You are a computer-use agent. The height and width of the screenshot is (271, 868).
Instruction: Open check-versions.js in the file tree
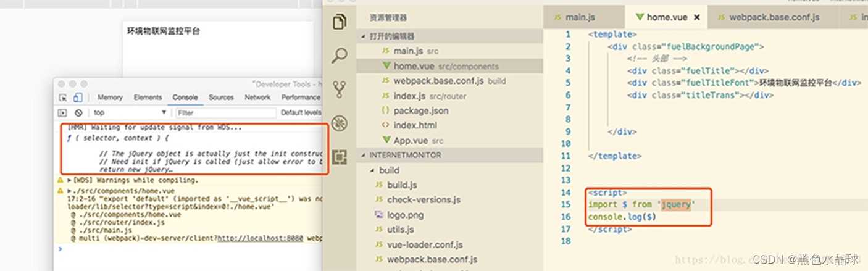point(450,199)
